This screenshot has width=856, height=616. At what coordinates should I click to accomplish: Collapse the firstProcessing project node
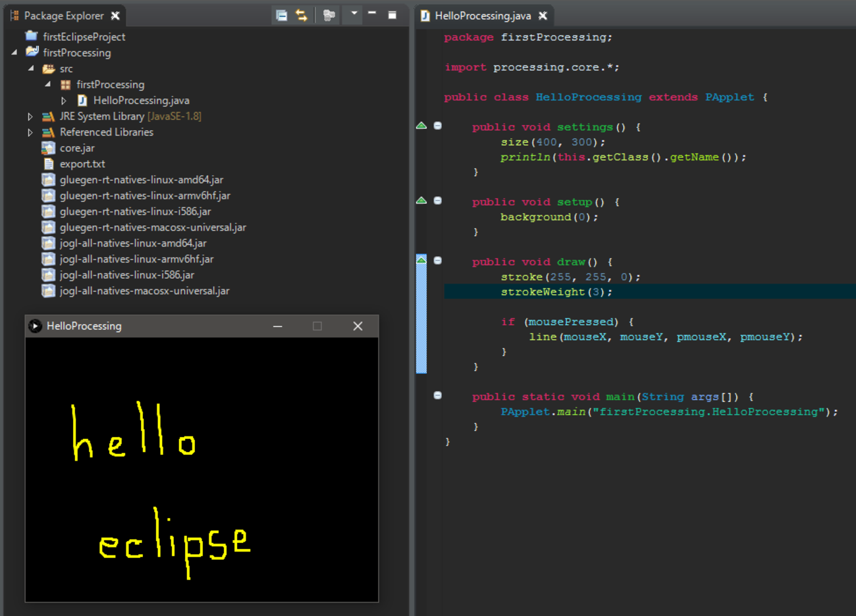point(14,53)
